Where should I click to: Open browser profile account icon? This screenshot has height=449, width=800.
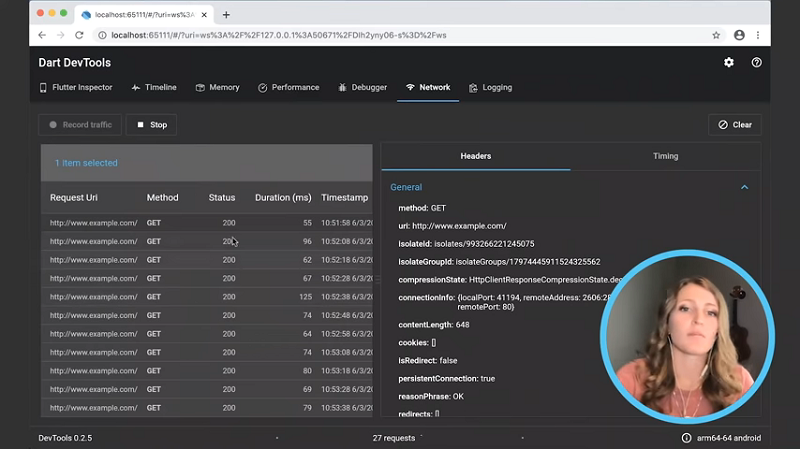coord(739,35)
